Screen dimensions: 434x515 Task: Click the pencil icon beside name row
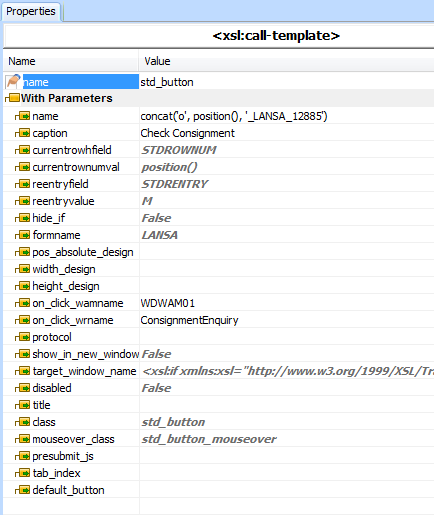tap(13, 82)
